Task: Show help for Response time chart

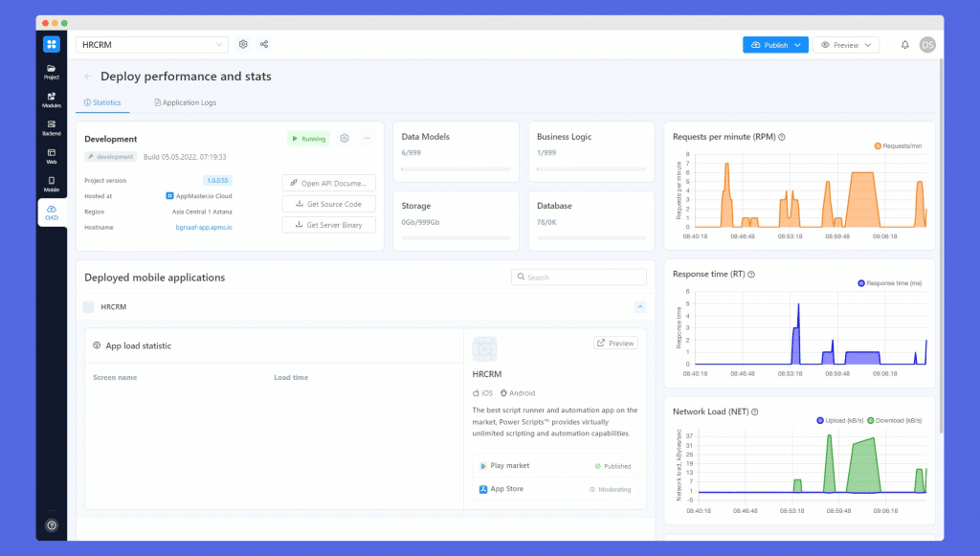Action: [751, 275]
